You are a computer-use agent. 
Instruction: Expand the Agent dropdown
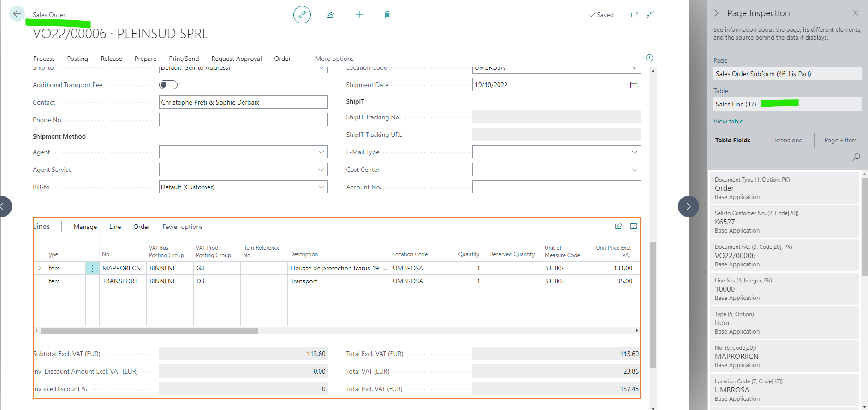pyautogui.click(x=321, y=152)
